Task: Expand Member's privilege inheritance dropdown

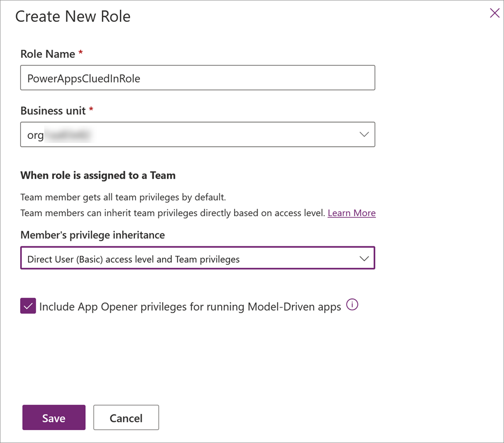Action: [x=197, y=258]
